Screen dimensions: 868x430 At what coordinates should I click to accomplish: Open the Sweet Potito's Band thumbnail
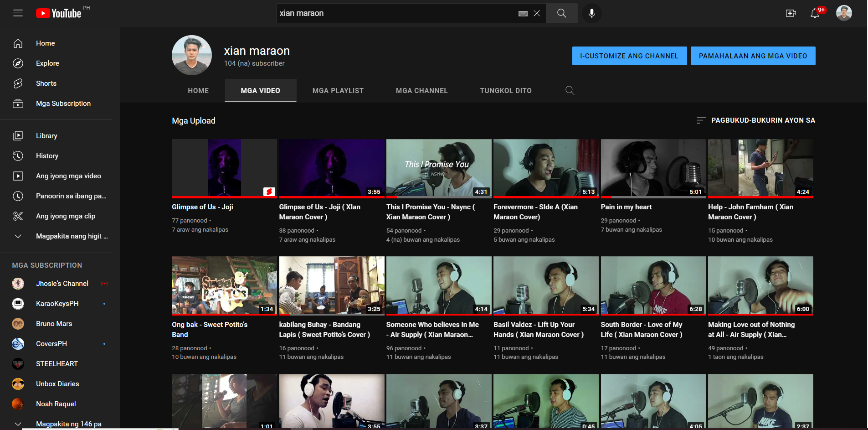click(224, 285)
